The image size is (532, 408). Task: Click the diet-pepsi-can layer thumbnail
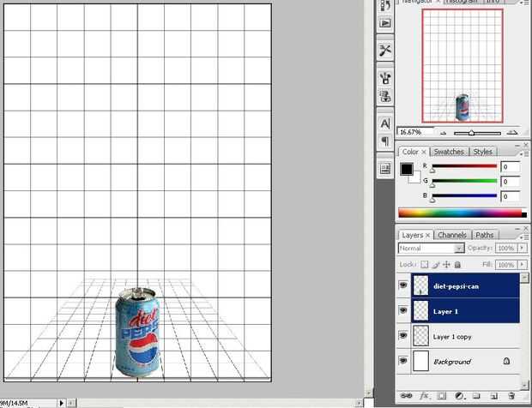(x=420, y=285)
